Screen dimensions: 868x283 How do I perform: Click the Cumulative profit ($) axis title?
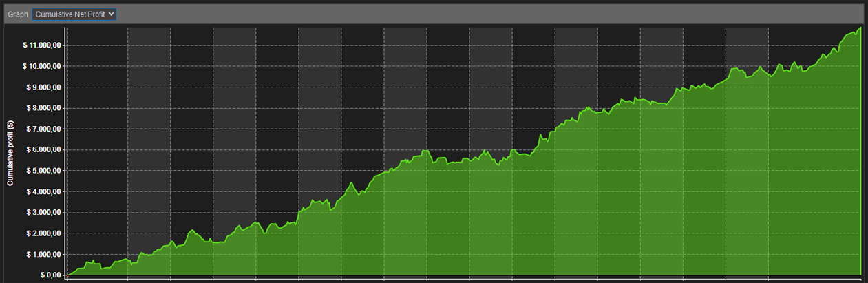pyautogui.click(x=10, y=153)
